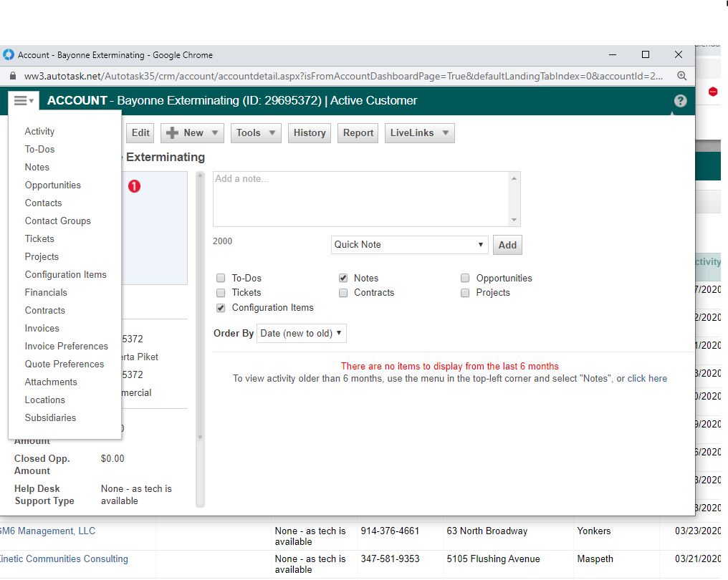728x580 pixels.
Task: Open Subsidiaries menu entry
Action: [50, 417]
